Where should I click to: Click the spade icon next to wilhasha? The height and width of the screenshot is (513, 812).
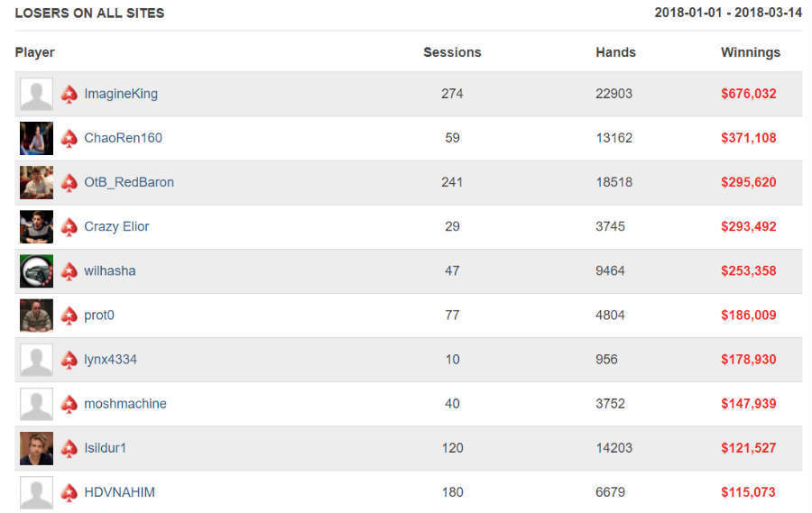coord(69,270)
